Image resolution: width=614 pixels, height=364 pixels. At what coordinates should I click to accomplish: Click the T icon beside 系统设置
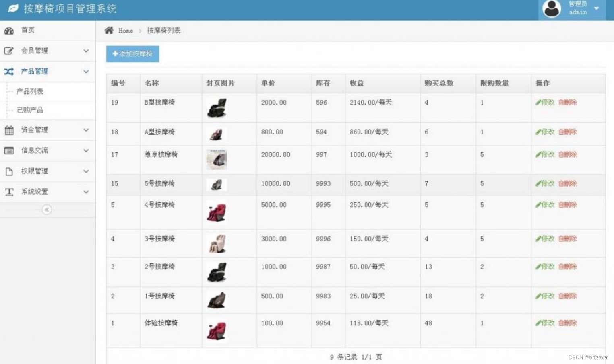[8, 192]
